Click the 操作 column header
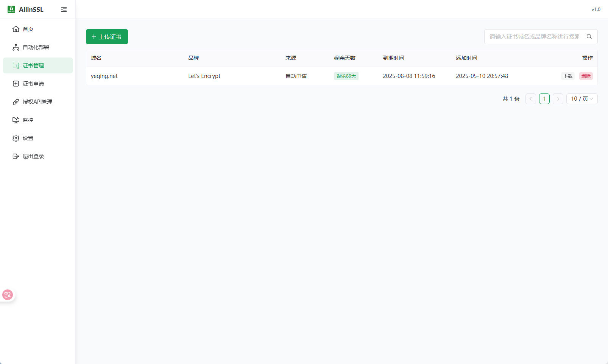This screenshot has width=608, height=364. 588,58
